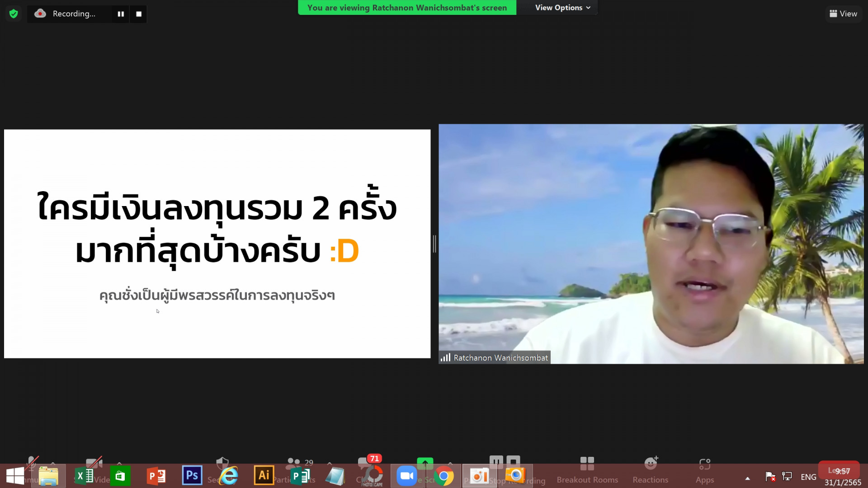Stop the cloud recording
868x488 pixels.
139,14
